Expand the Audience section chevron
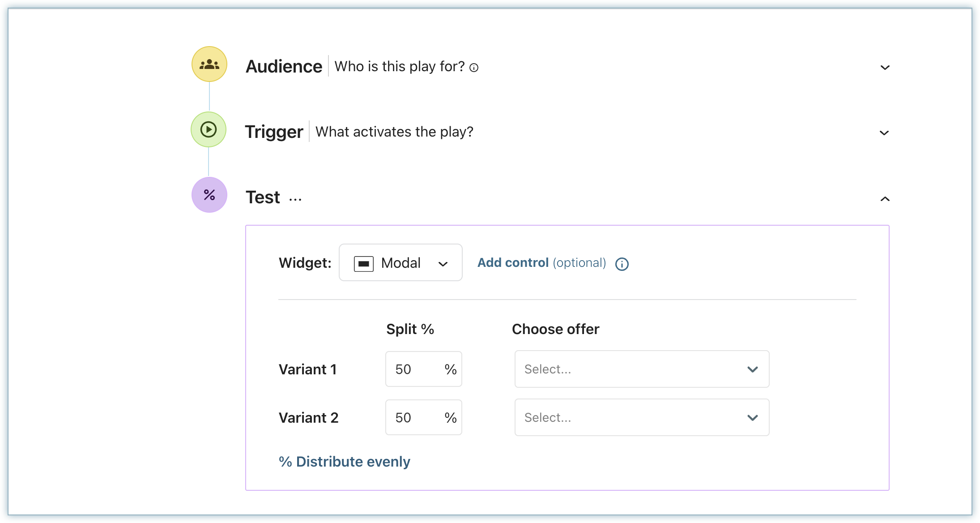The width and height of the screenshot is (980, 523). tap(885, 68)
